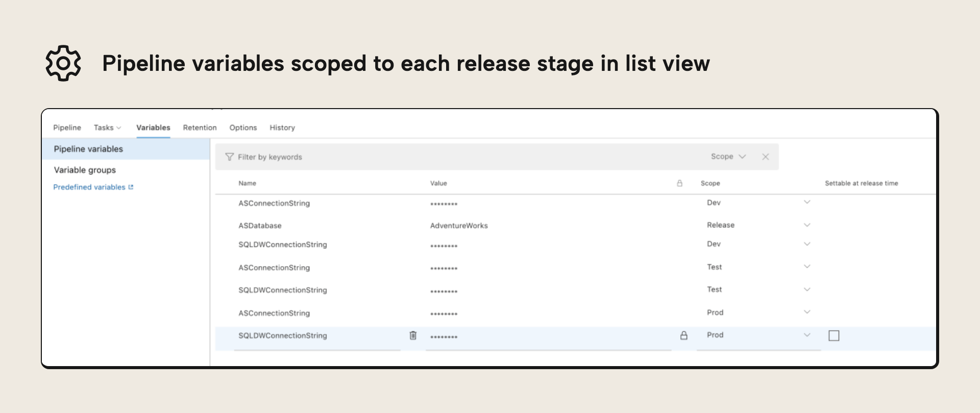980x413 pixels.
Task: Switch to the Pipeline tab
Action: tap(67, 127)
